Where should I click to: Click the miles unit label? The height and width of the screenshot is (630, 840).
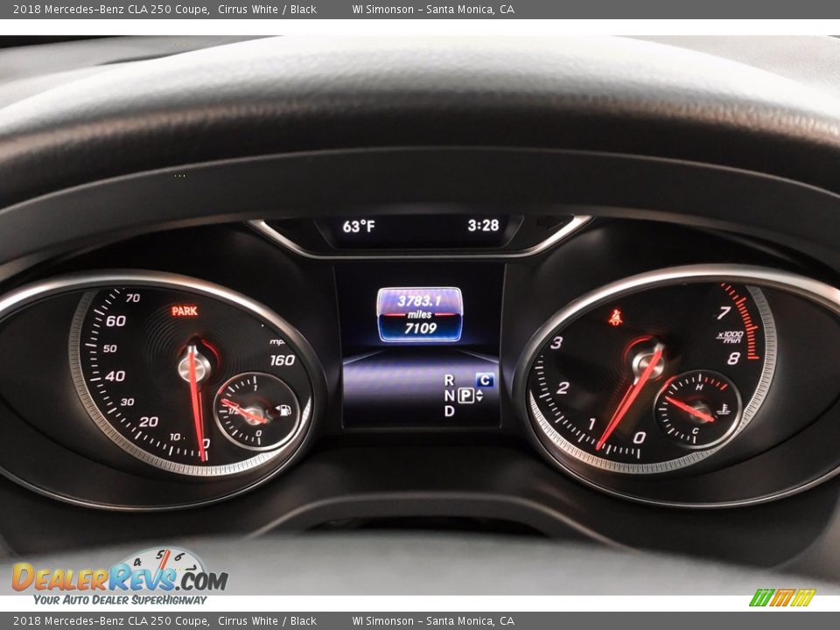[x=419, y=314]
